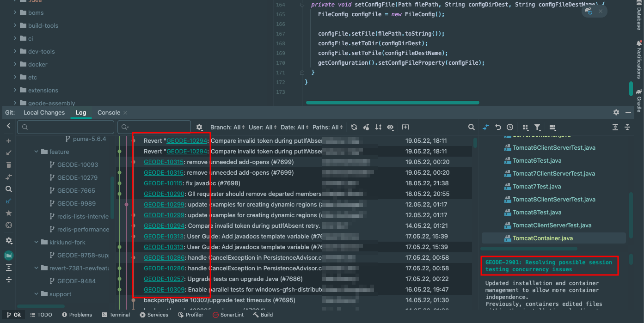Screen dimensions: 644x323
Task: Click the magnifier search icon in log toolbar
Action: tap(471, 127)
